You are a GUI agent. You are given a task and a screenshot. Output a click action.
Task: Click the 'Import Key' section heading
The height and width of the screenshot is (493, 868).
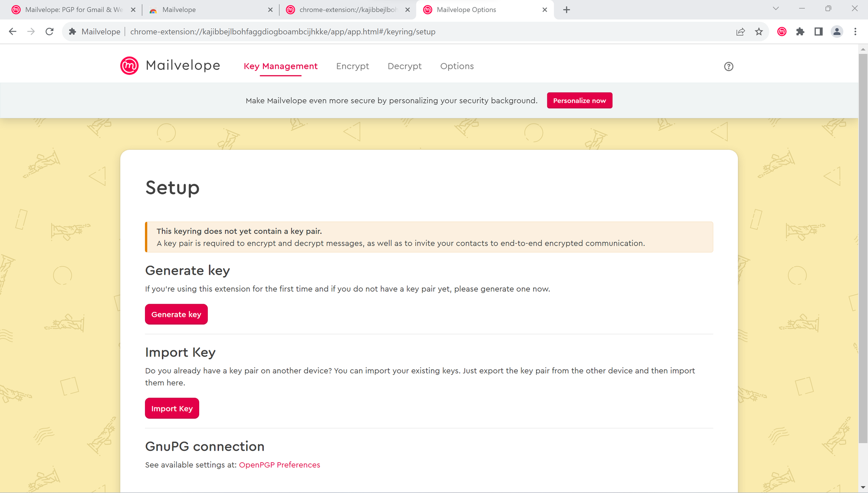pyautogui.click(x=180, y=352)
